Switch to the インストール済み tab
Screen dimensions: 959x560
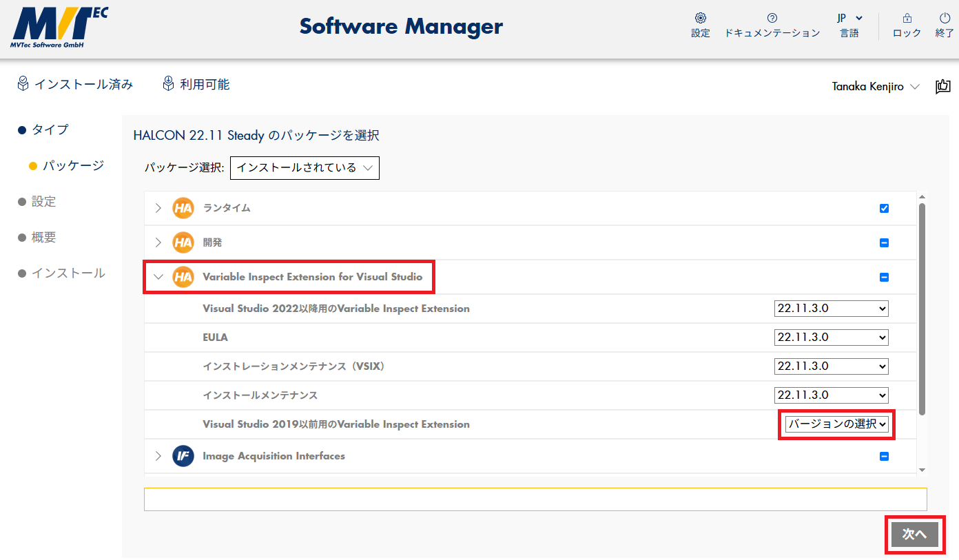point(76,85)
